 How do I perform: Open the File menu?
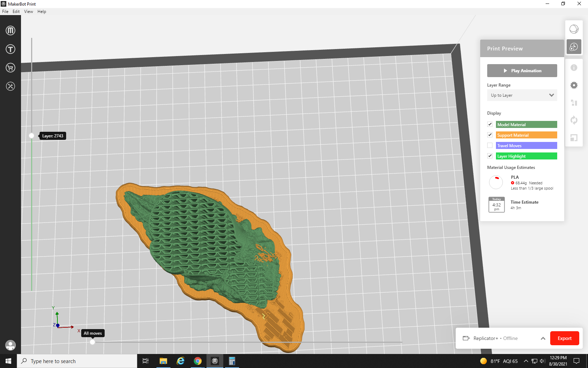[x=5, y=12]
